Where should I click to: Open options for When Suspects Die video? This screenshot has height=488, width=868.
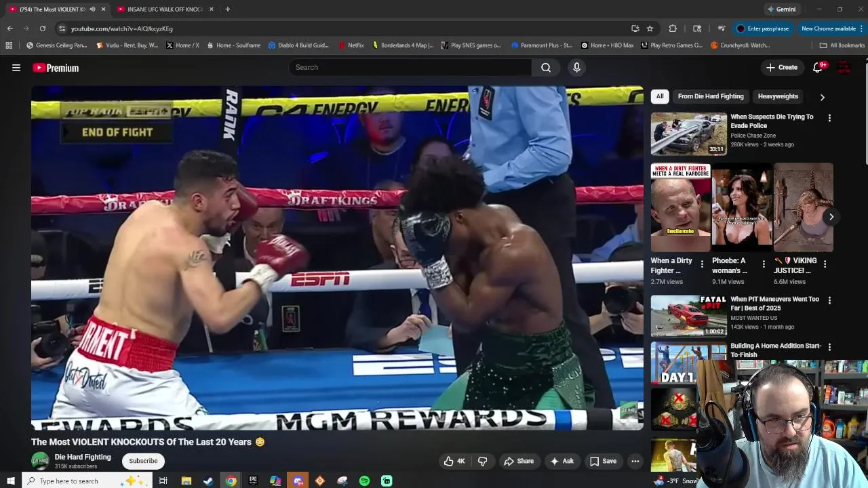point(829,118)
